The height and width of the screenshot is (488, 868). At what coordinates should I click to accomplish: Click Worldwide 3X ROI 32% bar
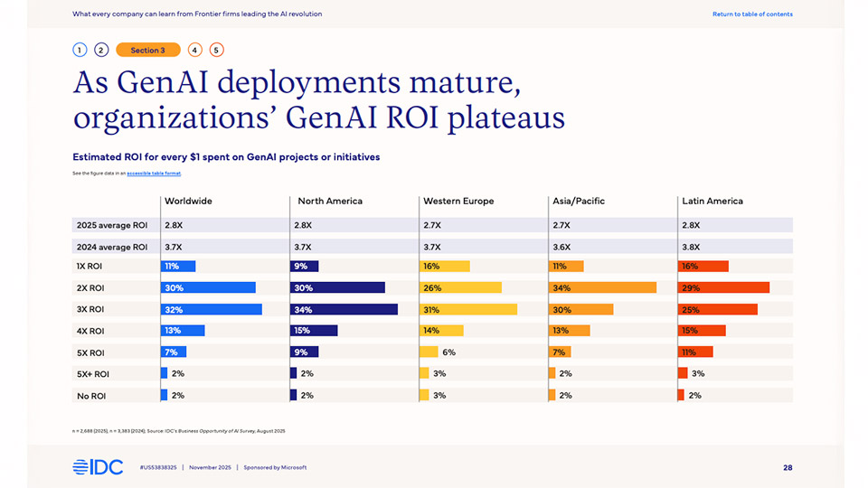212,309
